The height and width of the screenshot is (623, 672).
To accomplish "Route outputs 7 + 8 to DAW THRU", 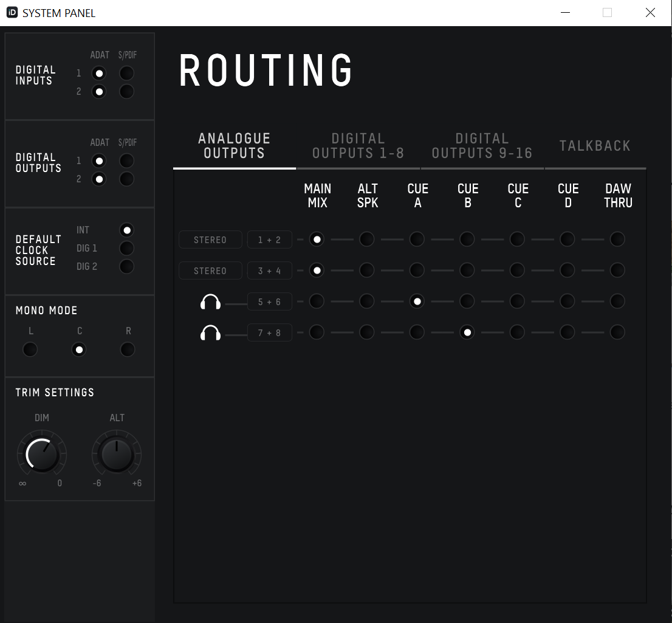I will tap(617, 332).
